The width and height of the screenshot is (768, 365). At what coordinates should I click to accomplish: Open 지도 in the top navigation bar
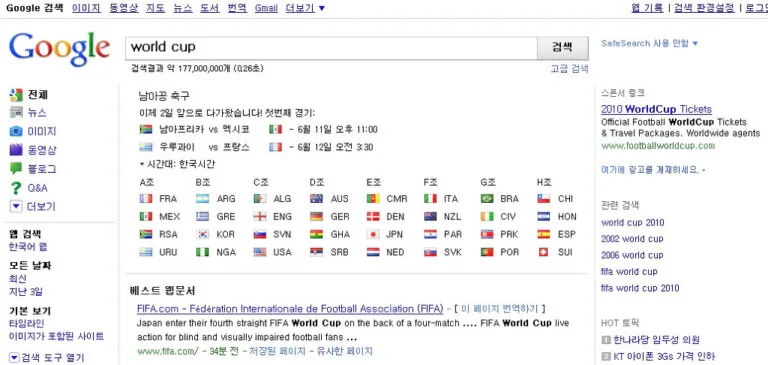pyautogui.click(x=156, y=8)
